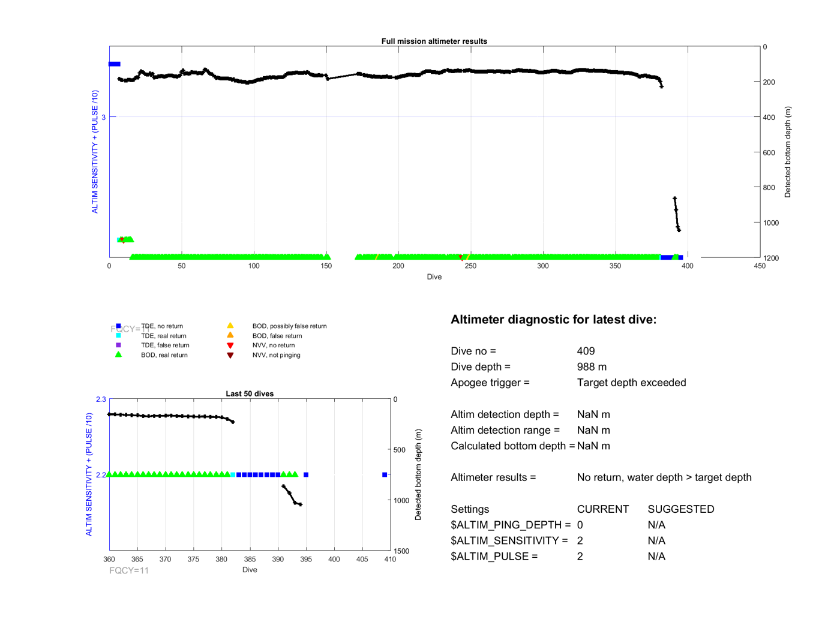Click the 'Target depth exceeded' value
Image resolution: width=840 pixels, height=619 pixels.
point(632,383)
